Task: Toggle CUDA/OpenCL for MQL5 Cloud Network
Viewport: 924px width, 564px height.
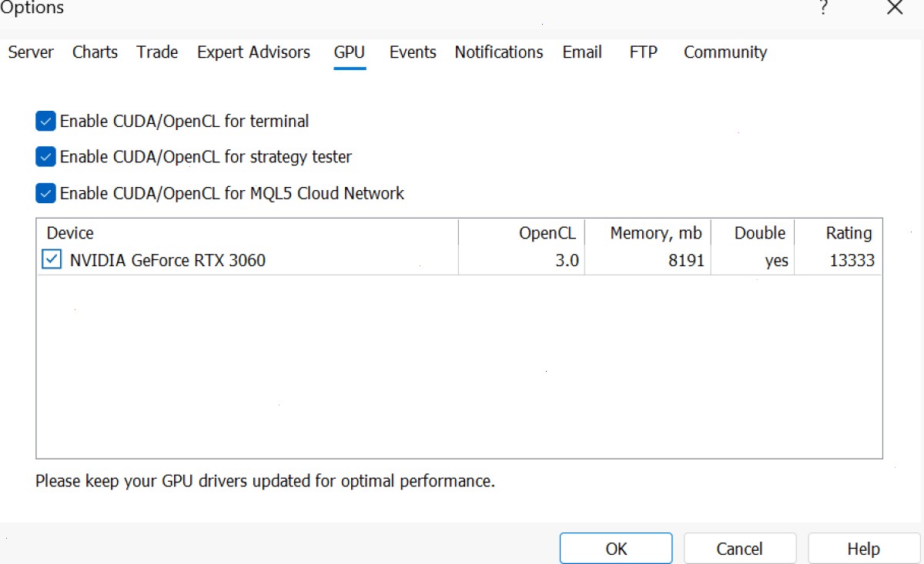Action: (45, 193)
